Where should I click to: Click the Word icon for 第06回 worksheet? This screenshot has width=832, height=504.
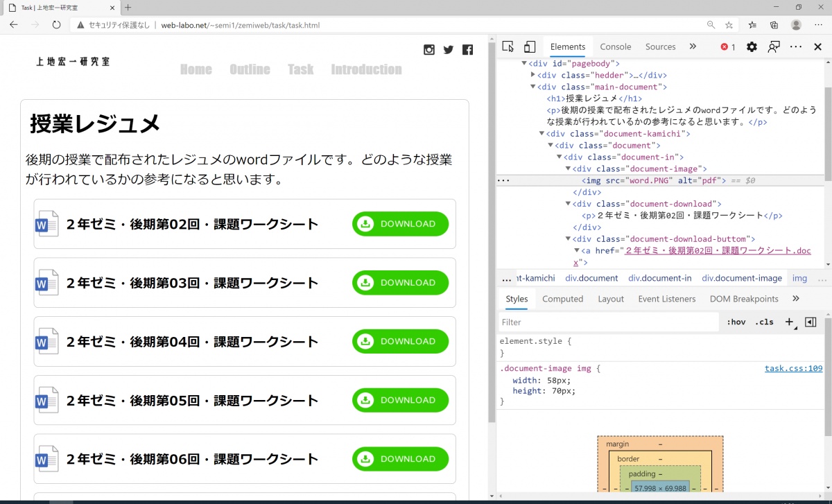pos(46,459)
